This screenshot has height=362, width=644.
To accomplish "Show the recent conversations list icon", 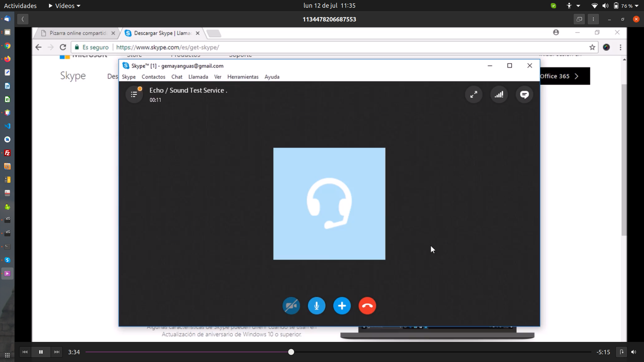I will 134,95.
